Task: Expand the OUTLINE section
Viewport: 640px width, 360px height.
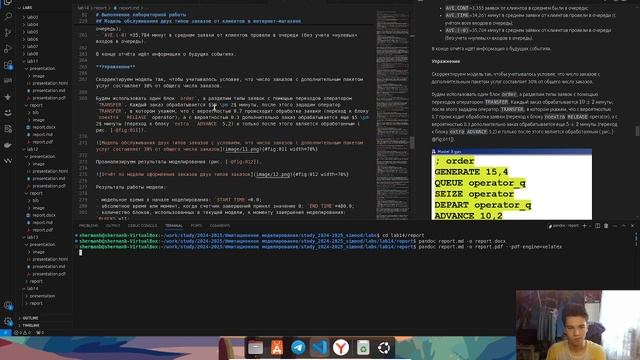Action: (x=31, y=318)
